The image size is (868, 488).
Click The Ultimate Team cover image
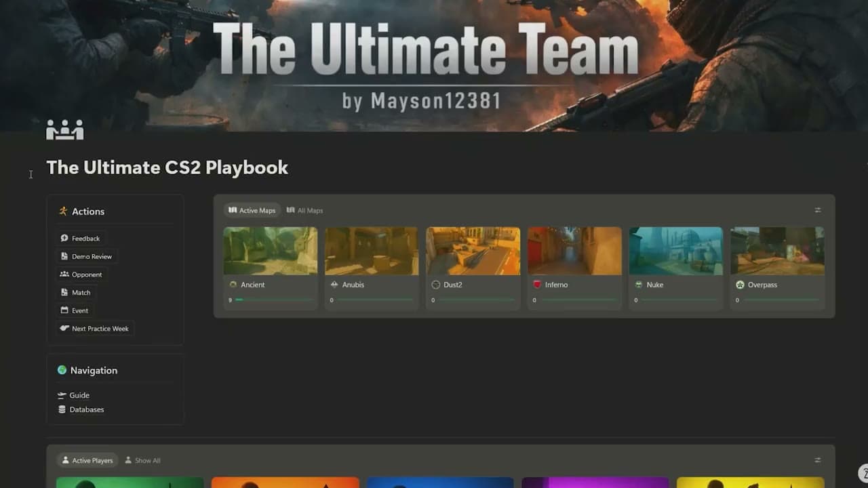(434, 66)
